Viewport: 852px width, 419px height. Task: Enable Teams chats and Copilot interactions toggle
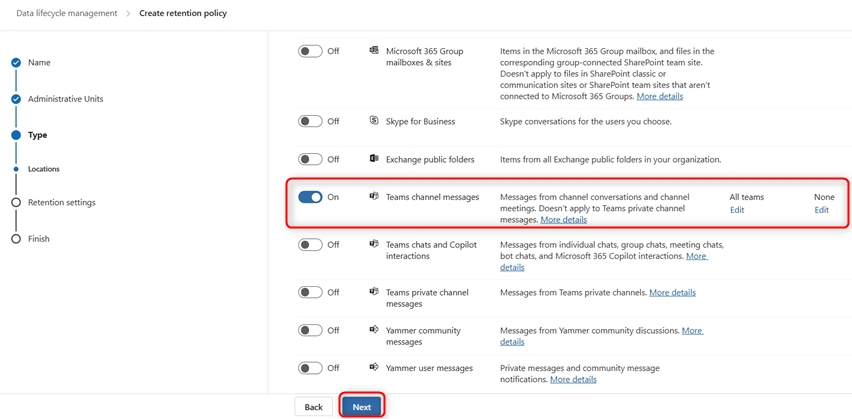(x=310, y=245)
